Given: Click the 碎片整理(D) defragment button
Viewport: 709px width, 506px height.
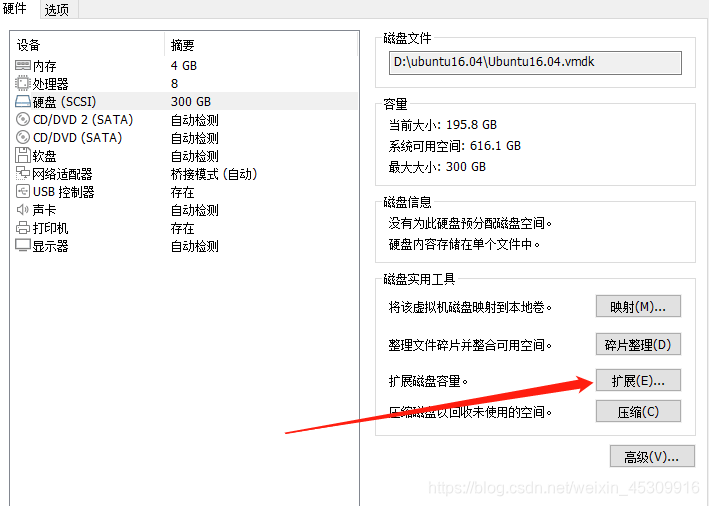Looking at the screenshot, I should click(638, 345).
